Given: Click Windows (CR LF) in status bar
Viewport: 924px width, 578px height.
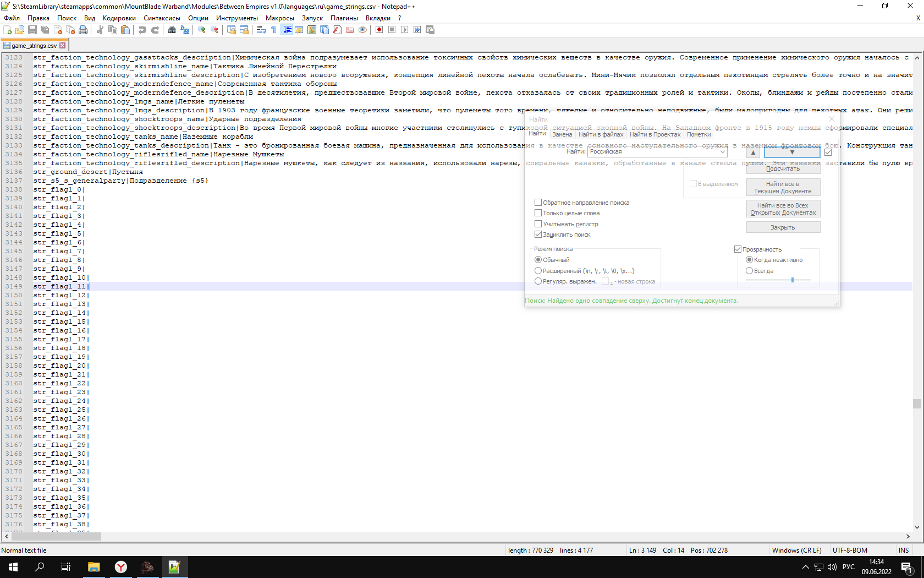Looking at the screenshot, I should tap(796, 550).
